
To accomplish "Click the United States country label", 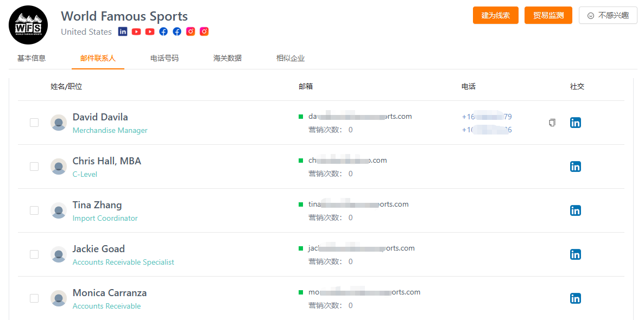I will click(x=86, y=32).
